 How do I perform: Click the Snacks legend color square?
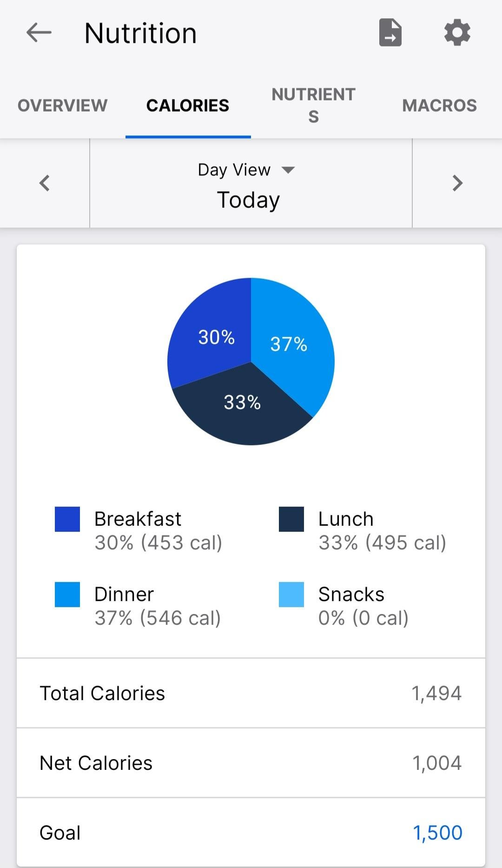[x=291, y=595]
